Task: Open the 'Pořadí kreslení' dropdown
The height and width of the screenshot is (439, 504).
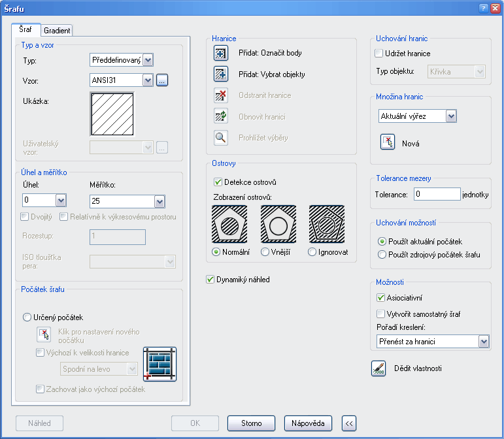Action: click(484, 341)
